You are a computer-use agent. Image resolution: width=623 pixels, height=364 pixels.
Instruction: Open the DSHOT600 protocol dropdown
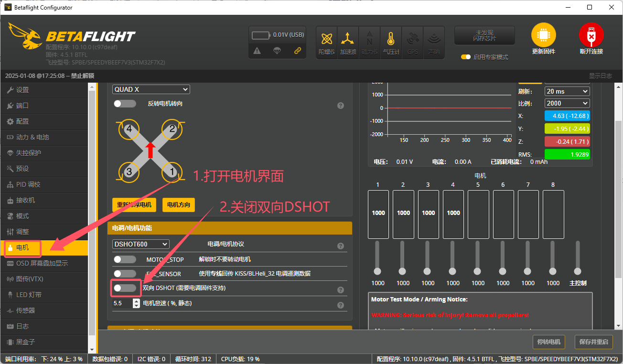(x=141, y=244)
